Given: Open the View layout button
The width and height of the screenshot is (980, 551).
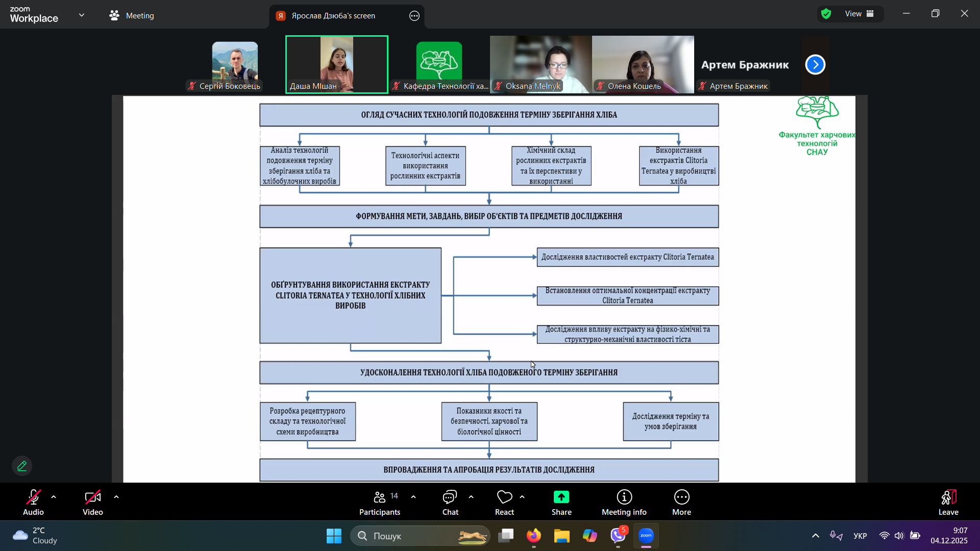Looking at the screenshot, I should [860, 14].
